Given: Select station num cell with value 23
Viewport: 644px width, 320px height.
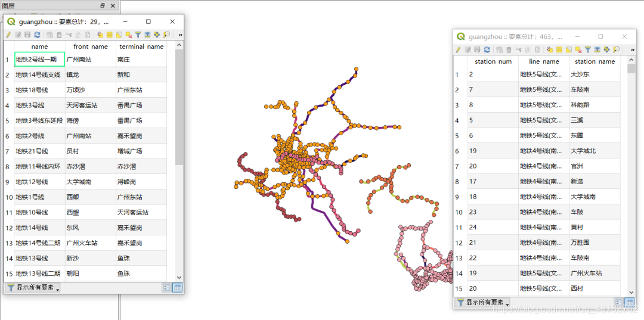Looking at the screenshot, I should 493,212.
